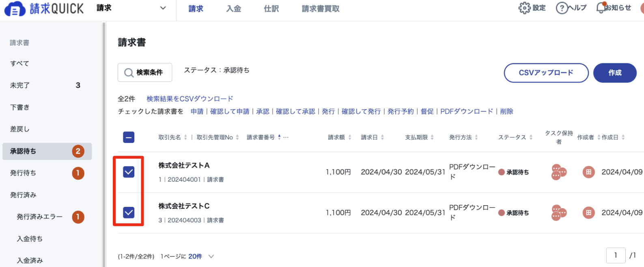Screen dimensions: 644x267
Task: Open ヘルプ question mark icon
Action: [562, 8]
